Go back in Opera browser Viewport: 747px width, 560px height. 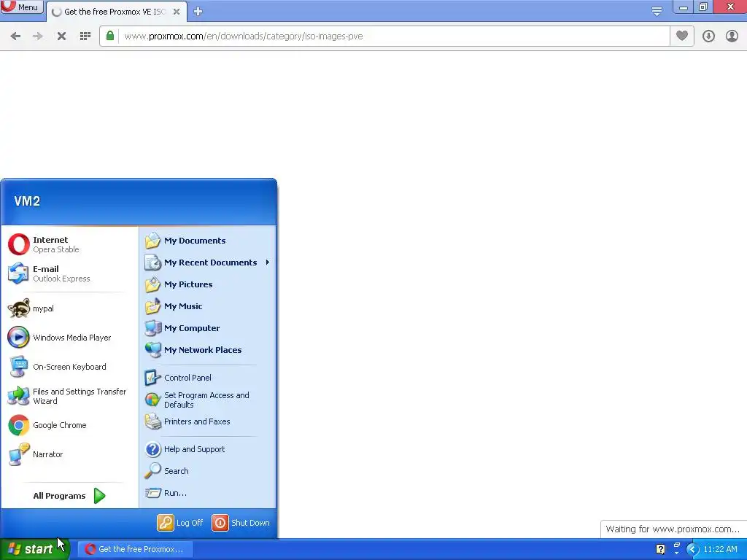click(x=15, y=36)
